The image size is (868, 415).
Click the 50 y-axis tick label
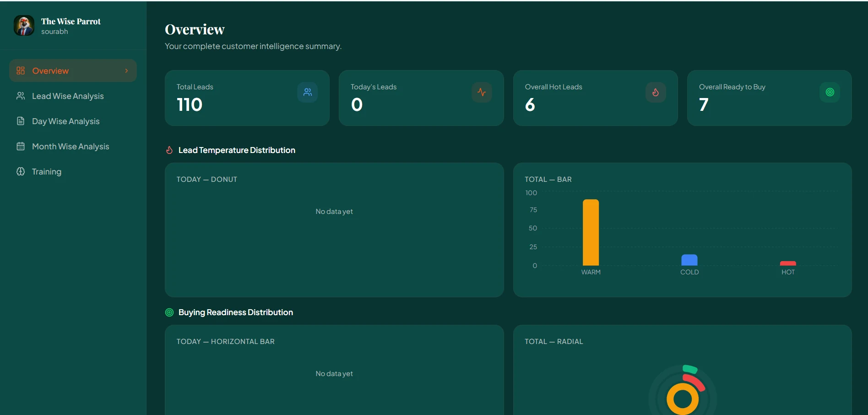pos(533,228)
